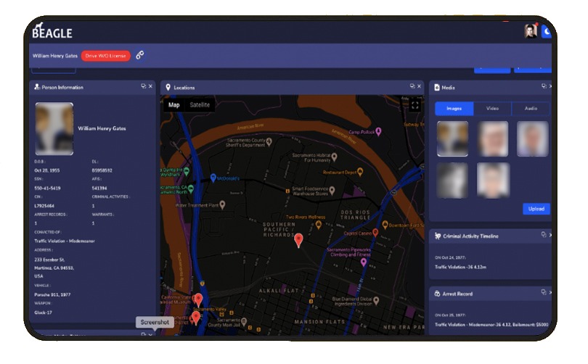Image resolution: width=588 pixels, height=364 pixels.
Task: Close the Locations panel
Action: (x=419, y=86)
